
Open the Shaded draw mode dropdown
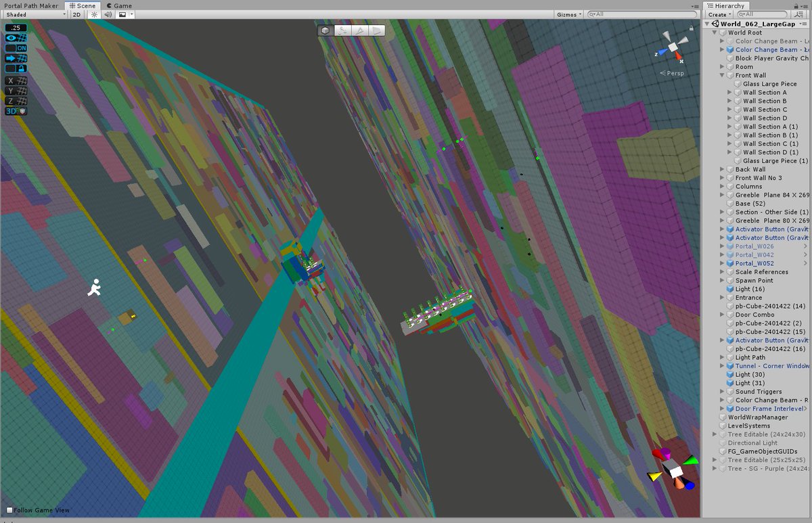point(35,14)
